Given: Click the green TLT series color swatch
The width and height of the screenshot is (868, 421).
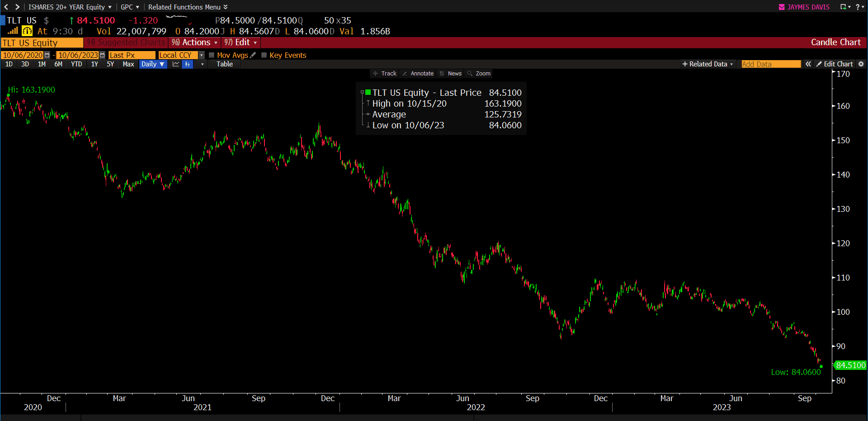Looking at the screenshot, I should point(368,93).
